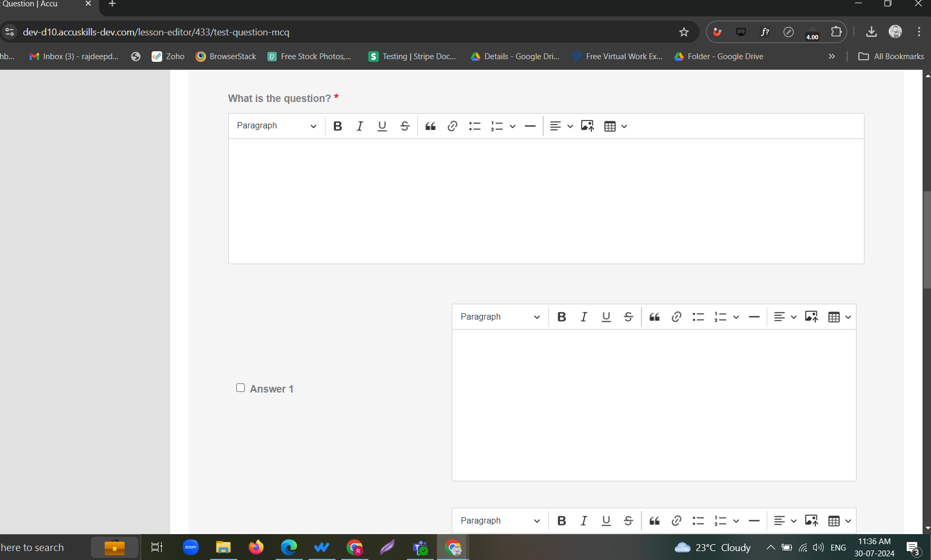Click Bold in the question editor toolbar
The image size is (931, 560).
pyautogui.click(x=338, y=126)
